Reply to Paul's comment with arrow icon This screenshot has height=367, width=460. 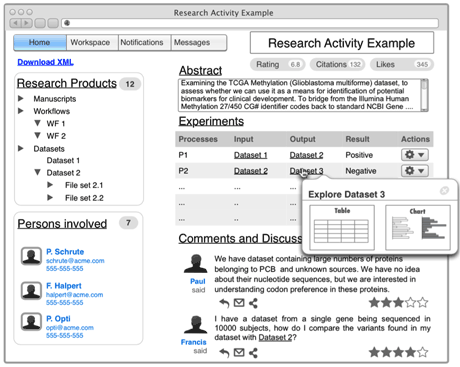[x=224, y=303]
